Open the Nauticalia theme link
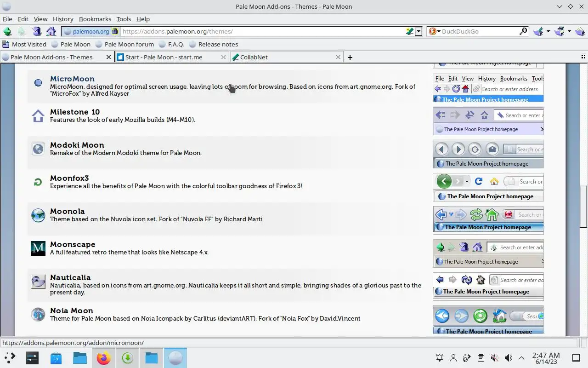Screen dimensions: 588x368 (x=70, y=277)
